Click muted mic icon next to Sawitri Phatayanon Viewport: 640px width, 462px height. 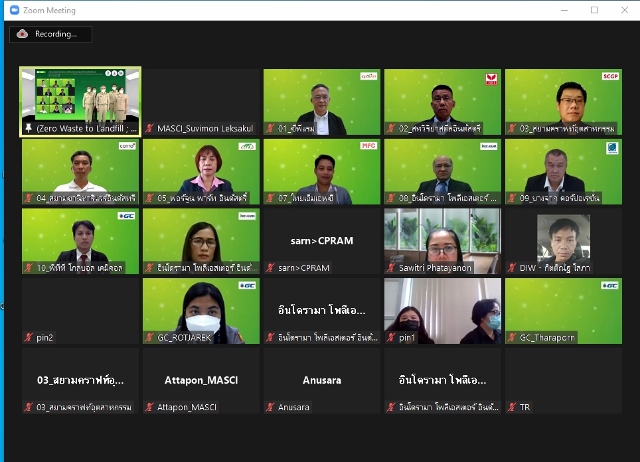[391, 268]
